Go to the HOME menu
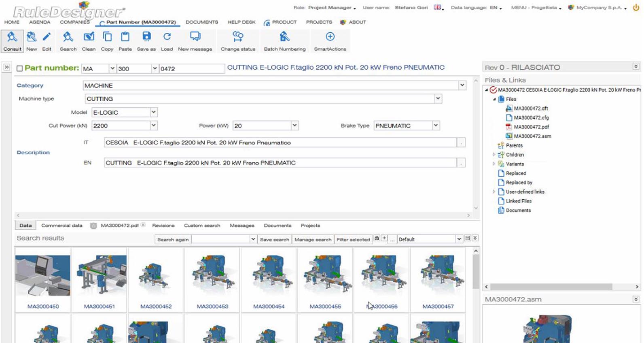This screenshot has height=343, width=644. (12, 22)
